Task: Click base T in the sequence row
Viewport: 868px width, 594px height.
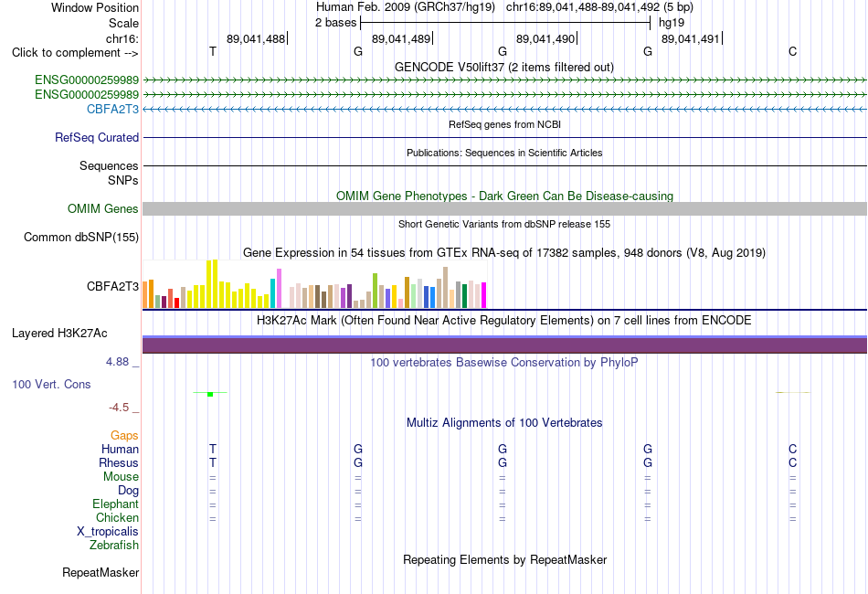Action: coord(213,51)
